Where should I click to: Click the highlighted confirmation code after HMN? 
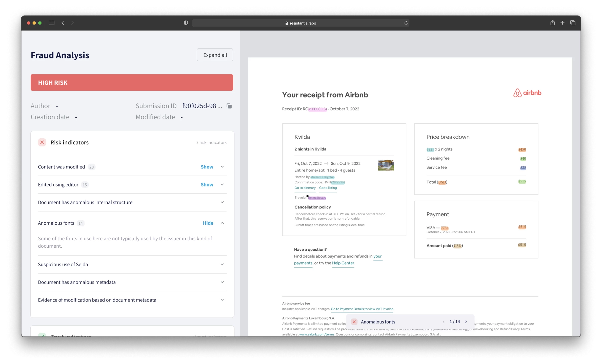click(338, 182)
